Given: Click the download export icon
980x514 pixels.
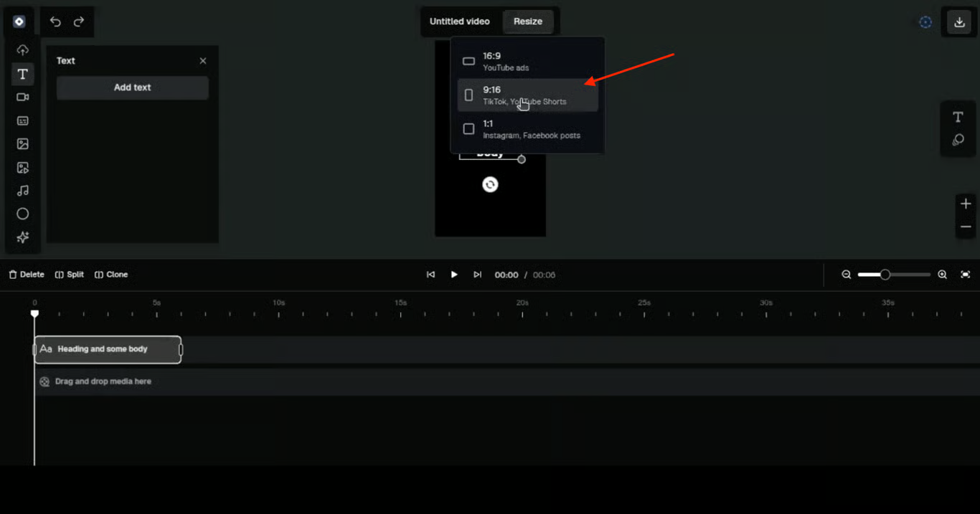Looking at the screenshot, I should tap(959, 22).
